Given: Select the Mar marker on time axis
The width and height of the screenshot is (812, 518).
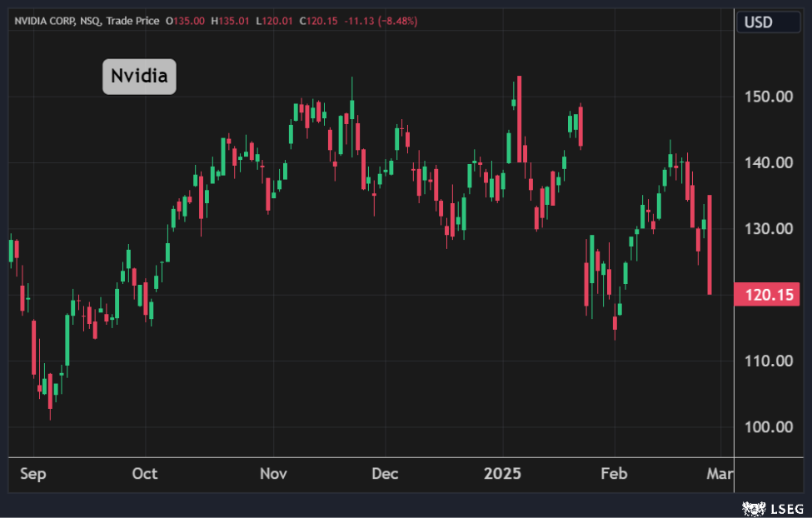Looking at the screenshot, I should point(720,474).
